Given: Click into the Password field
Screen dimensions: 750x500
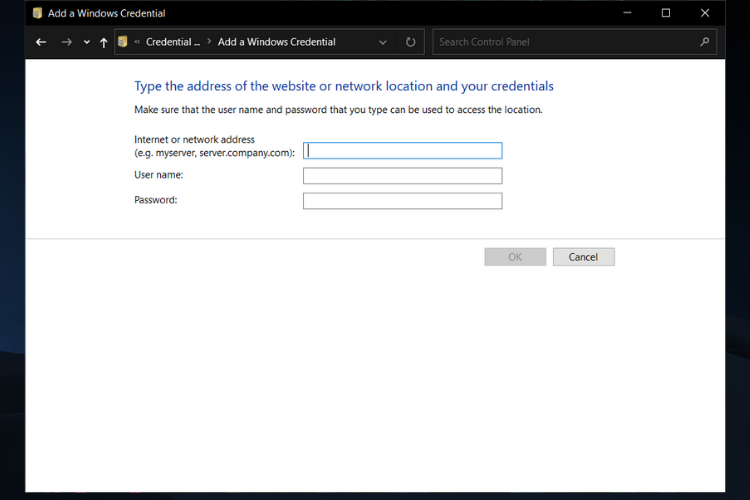Looking at the screenshot, I should pyautogui.click(x=402, y=201).
